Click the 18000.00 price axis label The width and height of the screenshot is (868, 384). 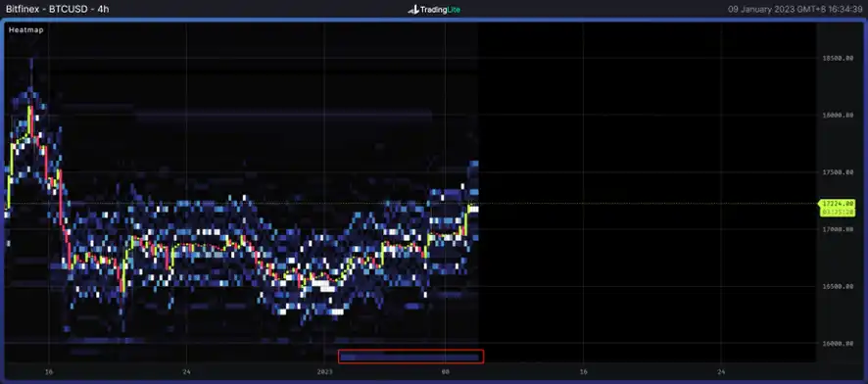(838, 115)
